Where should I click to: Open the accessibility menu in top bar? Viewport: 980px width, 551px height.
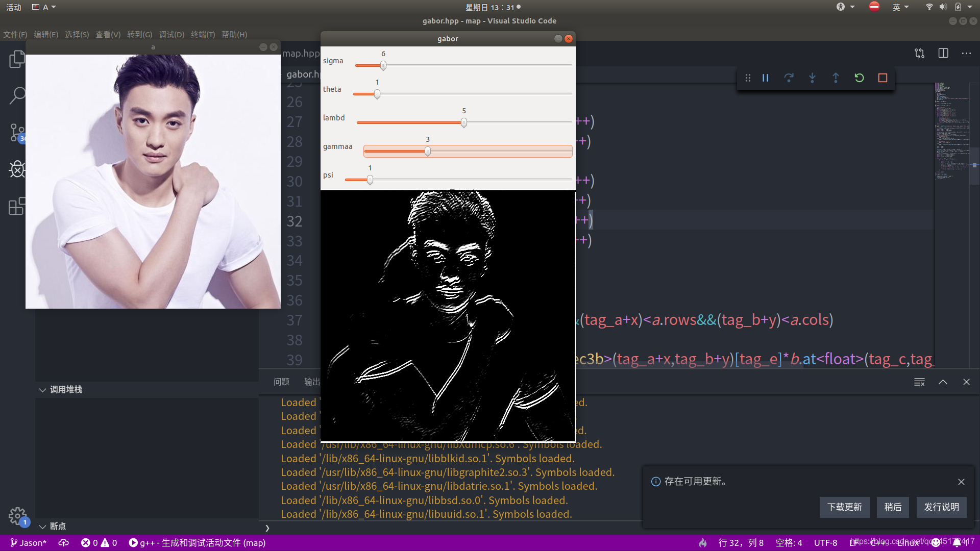(x=845, y=7)
